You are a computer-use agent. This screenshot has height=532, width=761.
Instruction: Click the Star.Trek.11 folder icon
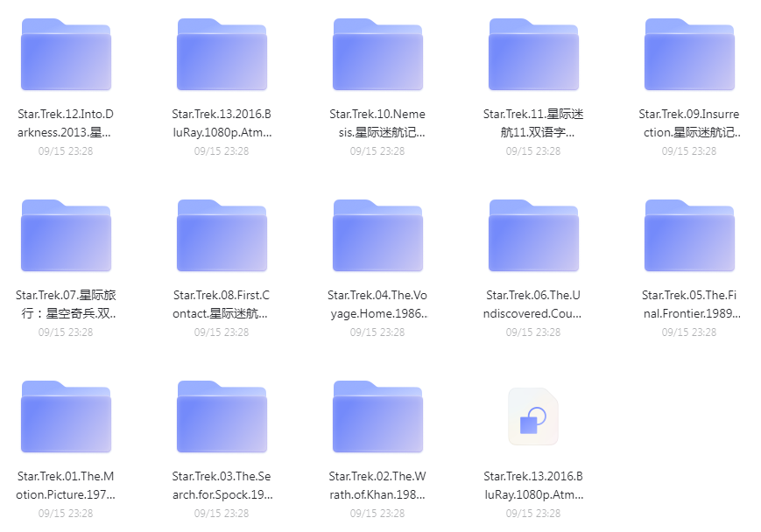pos(533,54)
